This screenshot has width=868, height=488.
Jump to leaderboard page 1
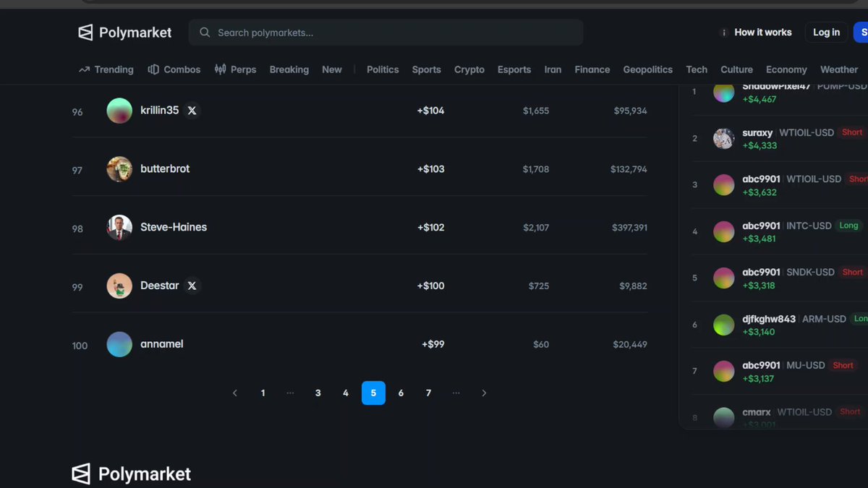click(263, 393)
